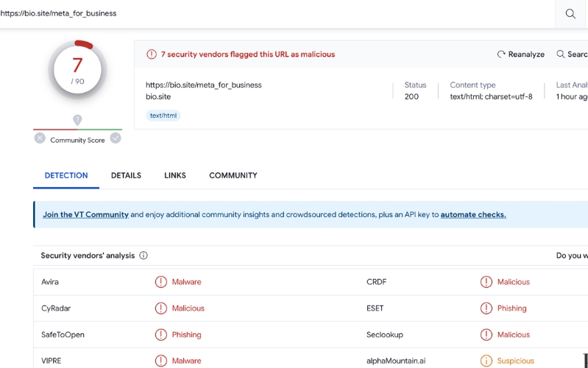Click the community score question marker
Screen dimensions: 588x368
coord(77,120)
